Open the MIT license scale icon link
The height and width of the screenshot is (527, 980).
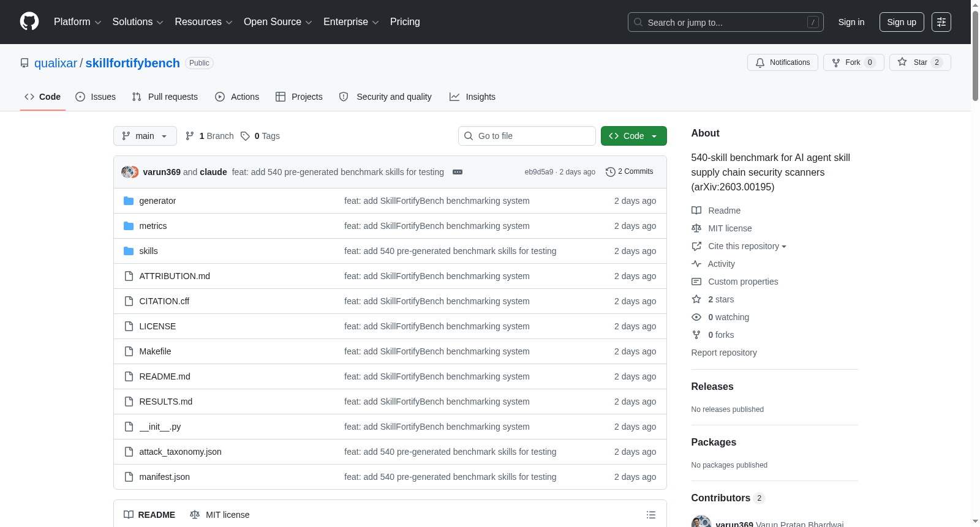pyautogui.click(x=722, y=228)
